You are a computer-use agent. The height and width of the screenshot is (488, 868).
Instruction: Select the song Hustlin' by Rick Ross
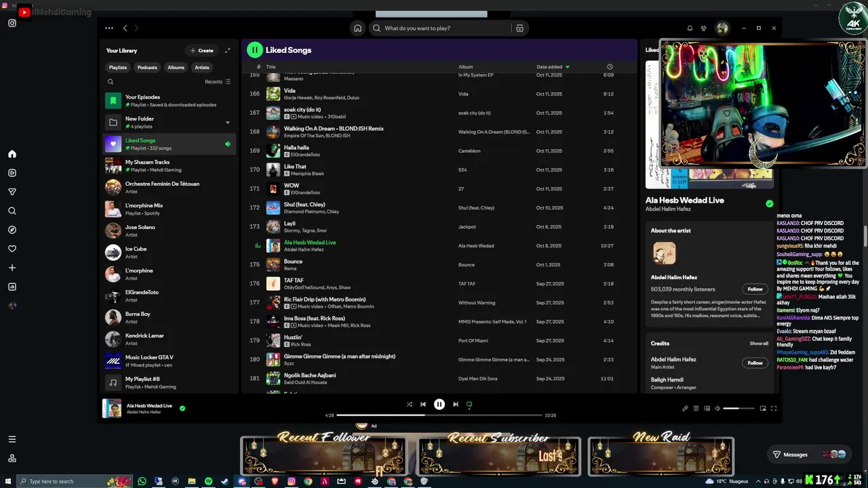pyautogui.click(x=439, y=340)
